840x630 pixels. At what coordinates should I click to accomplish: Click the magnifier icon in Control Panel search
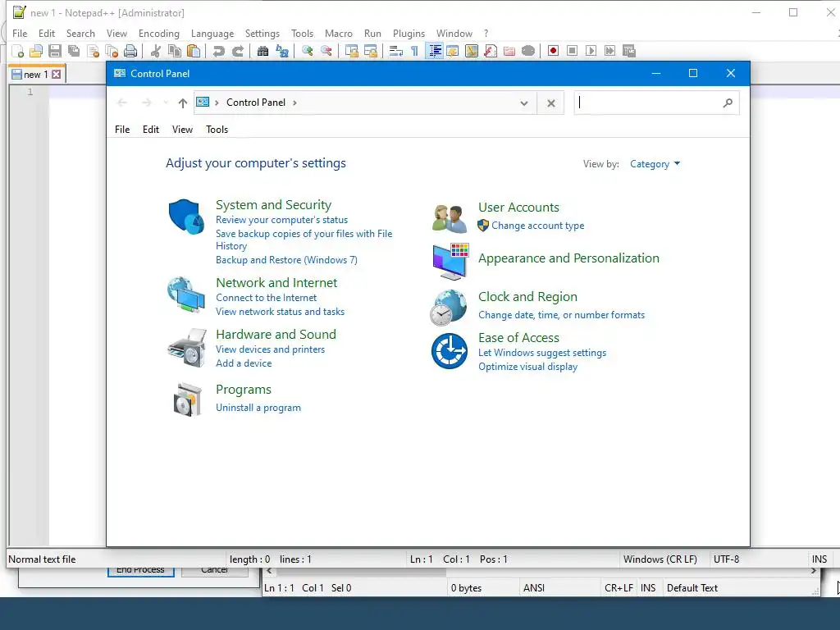coord(728,103)
